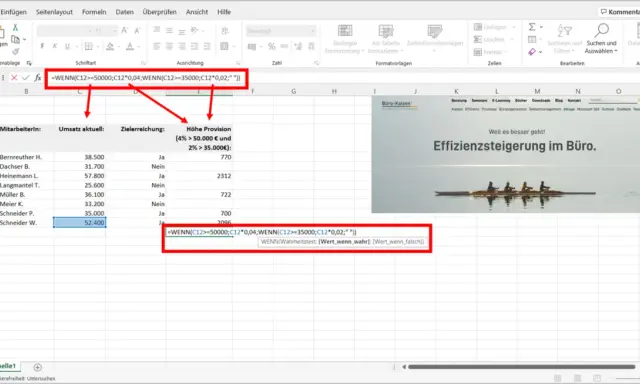Open the font name combo box
Image resolution: width=640 pixels, height=384 pixels.
pos(64,31)
